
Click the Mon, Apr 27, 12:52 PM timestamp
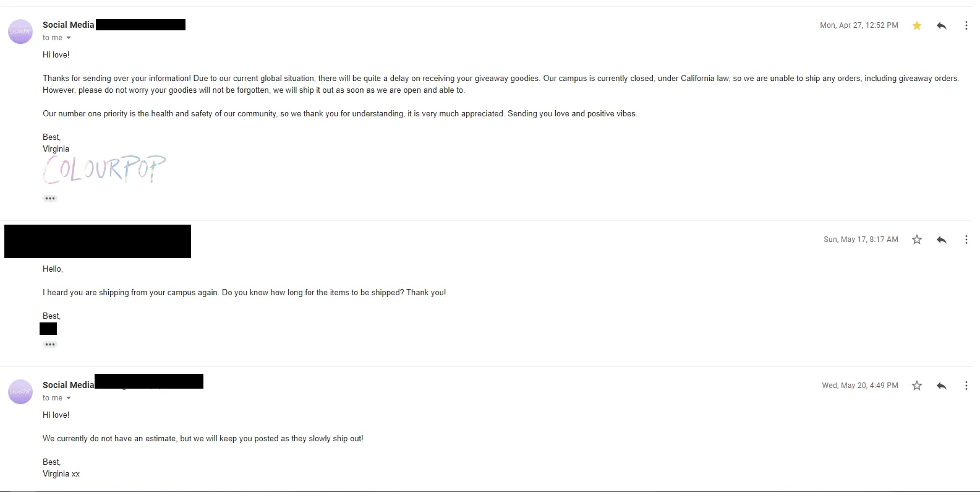[x=859, y=25]
